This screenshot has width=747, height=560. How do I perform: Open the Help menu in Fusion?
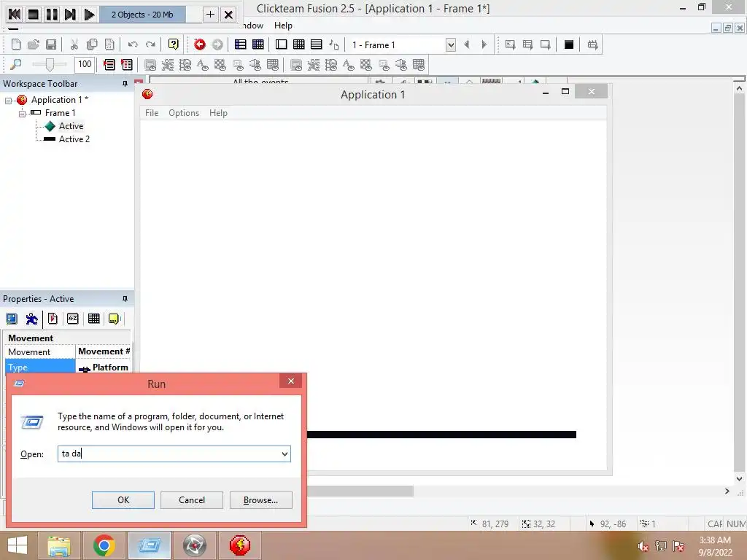[x=283, y=26]
